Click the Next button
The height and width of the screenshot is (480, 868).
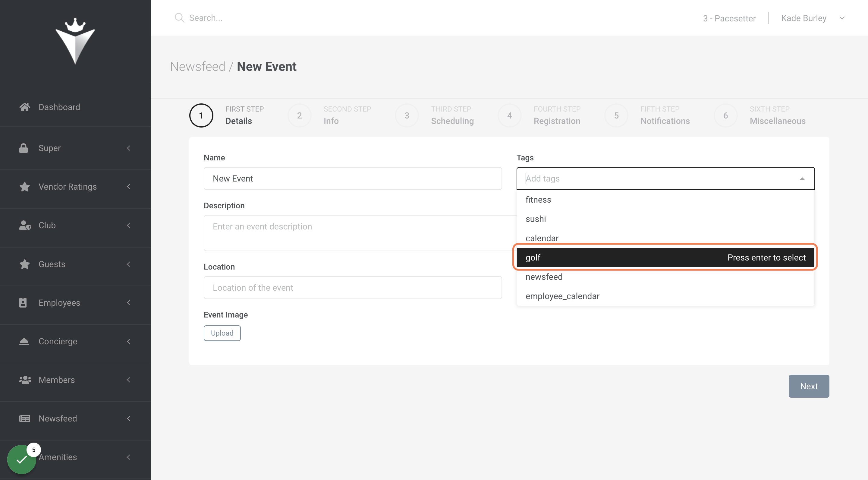click(x=809, y=386)
